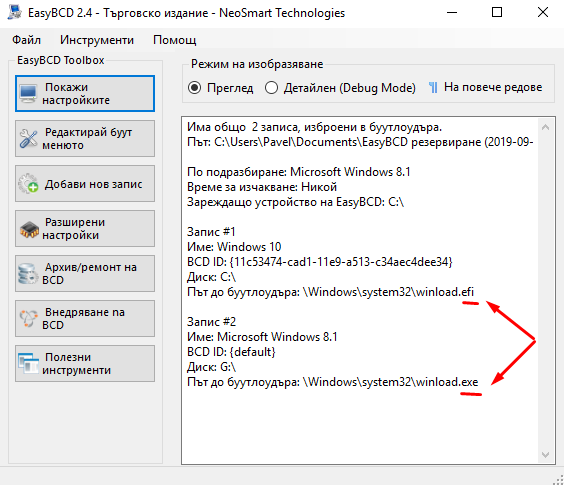
Task: Click 'По подразбиране: Microsoft Windows 8.1' line
Action: tap(299, 172)
